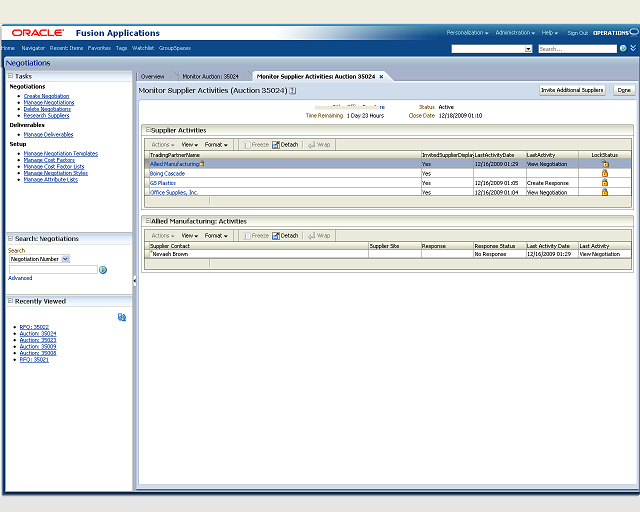640x512 pixels.
Task: Open Actions menu in Supplier Activities toolbar
Action: (x=162, y=145)
